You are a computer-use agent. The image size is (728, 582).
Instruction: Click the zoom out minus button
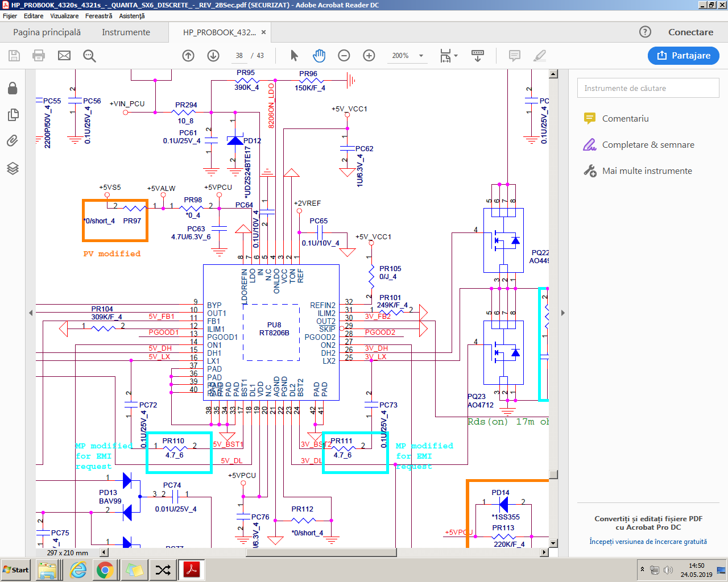point(344,56)
